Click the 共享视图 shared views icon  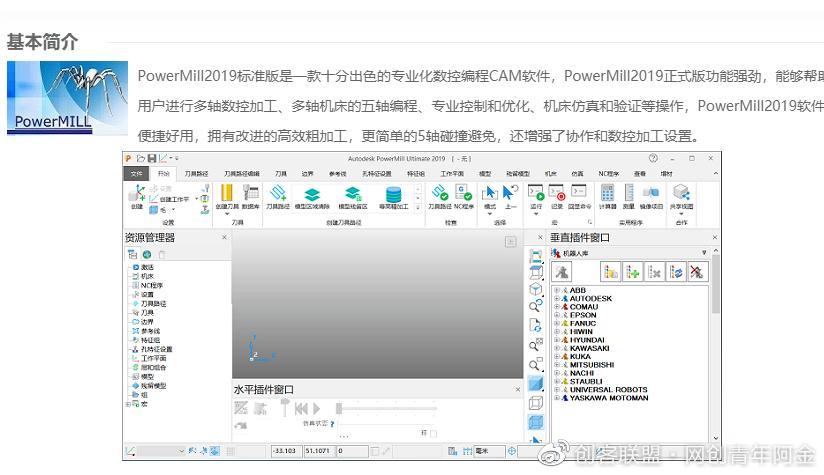(682, 197)
